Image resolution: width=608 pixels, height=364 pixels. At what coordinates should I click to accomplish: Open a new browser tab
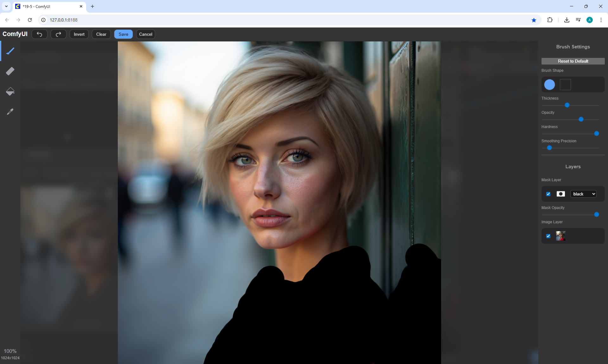92,6
